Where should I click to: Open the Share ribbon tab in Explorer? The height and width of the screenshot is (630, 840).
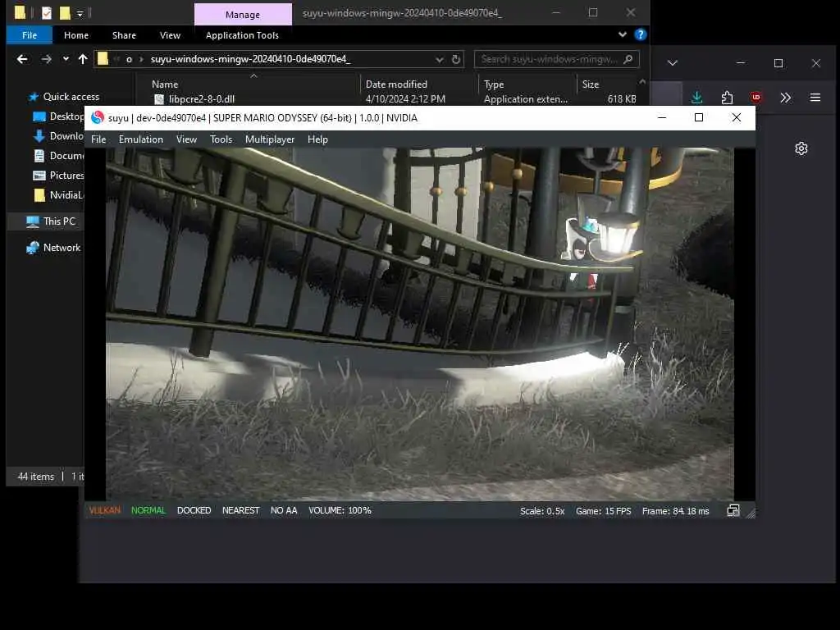point(125,35)
